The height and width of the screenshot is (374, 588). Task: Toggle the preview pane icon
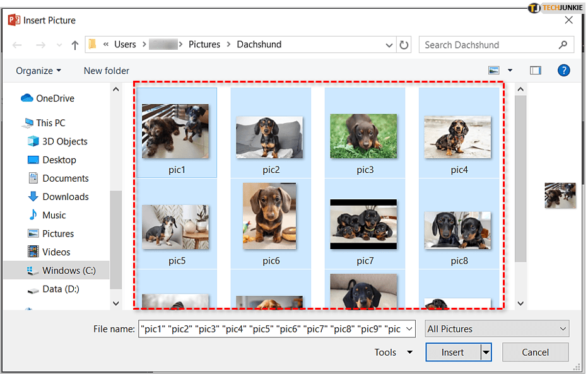(536, 71)
